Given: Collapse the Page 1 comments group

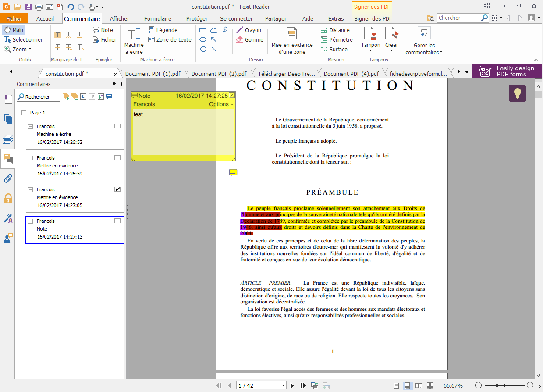Looking at the screenshot, I should point(24,113).
